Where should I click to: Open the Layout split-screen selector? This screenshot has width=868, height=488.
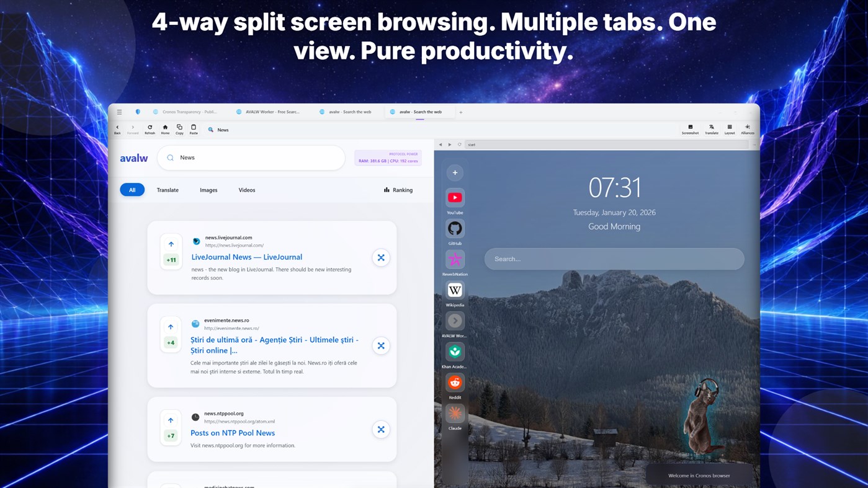(x=729, y=129)
